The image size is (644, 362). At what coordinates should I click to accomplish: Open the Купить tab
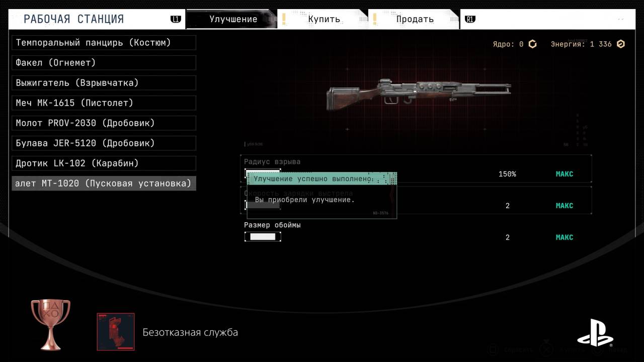(x=324, y=19)
